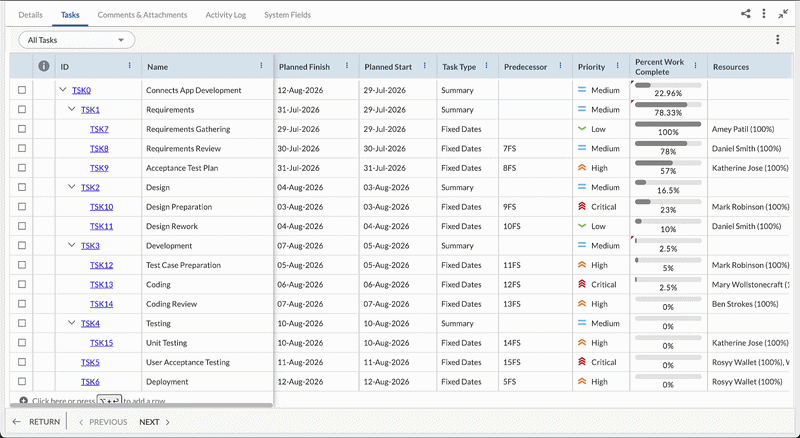The width and height of the screenshot is (800, 438).
Task: Open the TSK10 task link
Action: 102,207
